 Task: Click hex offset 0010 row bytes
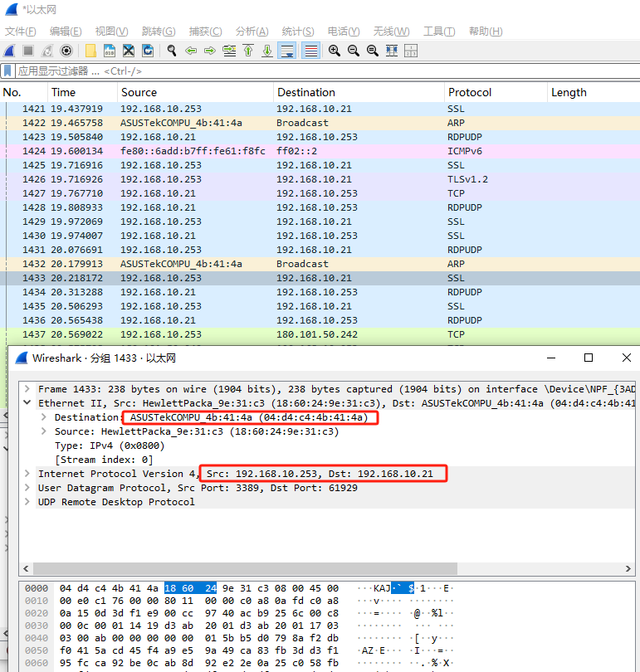(199, 601)
